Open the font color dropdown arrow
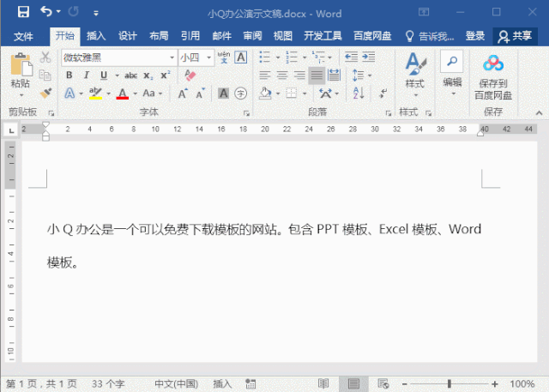Viewport: 549px width, 392px height. [136, 93]
